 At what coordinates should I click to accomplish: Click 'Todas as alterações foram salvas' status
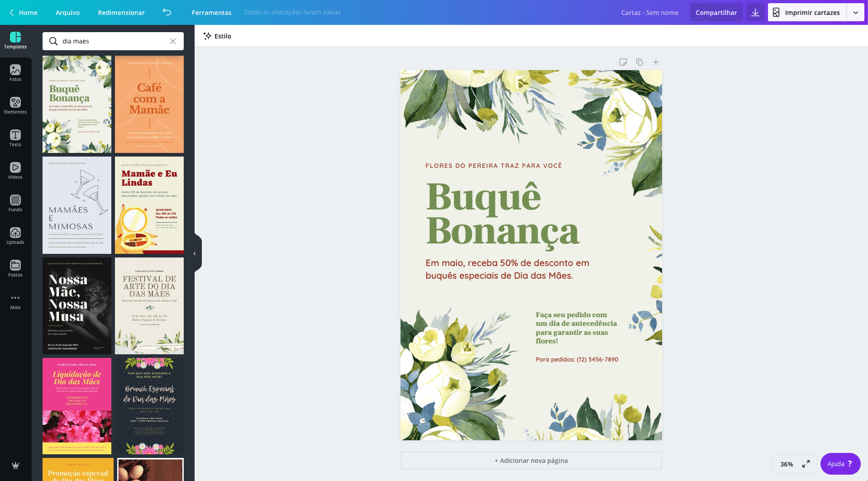[x=292, y=12]
